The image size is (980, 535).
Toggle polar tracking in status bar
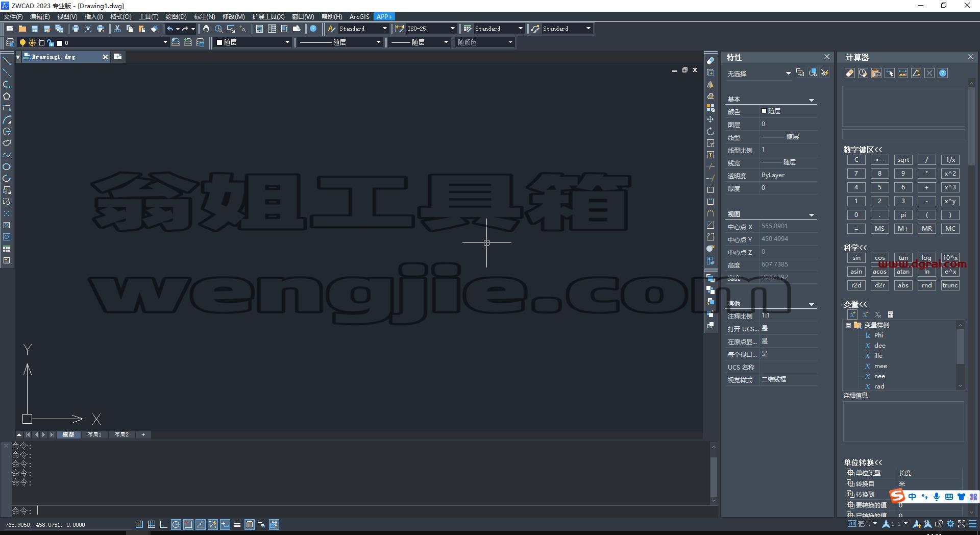176,524
